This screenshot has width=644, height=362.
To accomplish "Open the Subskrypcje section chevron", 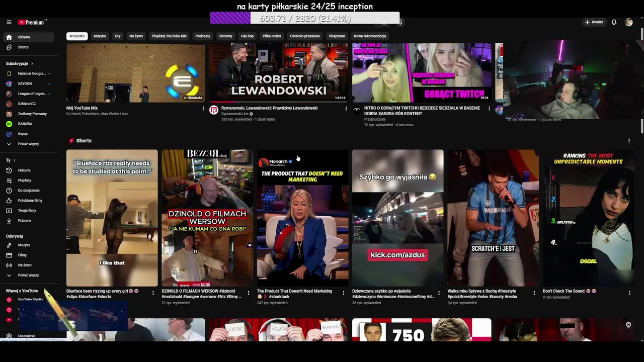I will click(x=32, y=64).
